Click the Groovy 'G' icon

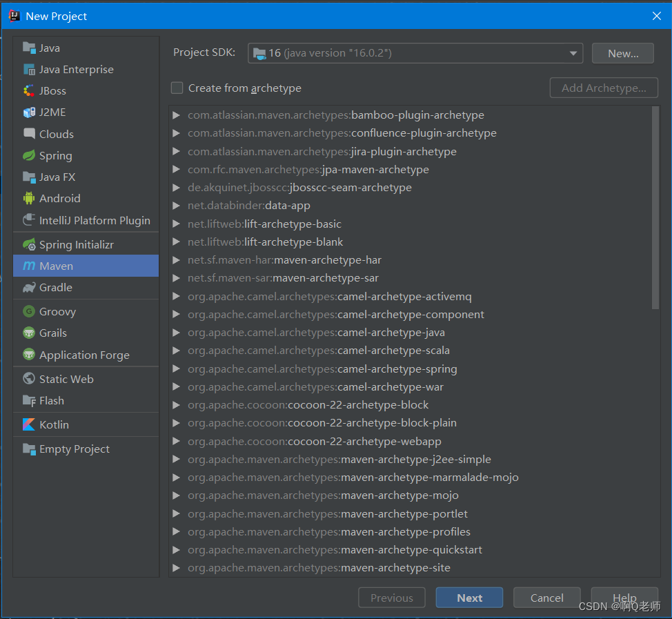(x=29, y=311)
